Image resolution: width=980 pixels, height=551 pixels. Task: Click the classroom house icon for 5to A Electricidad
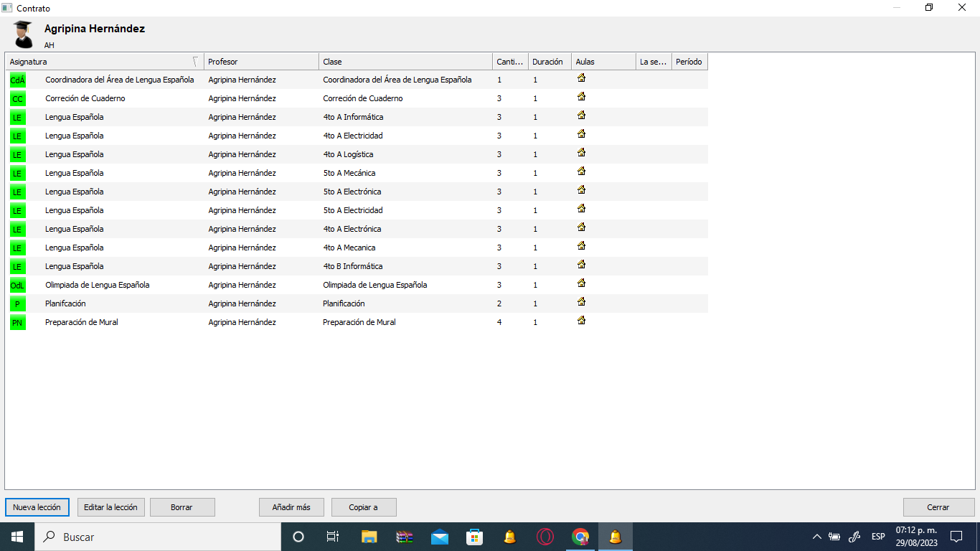point(582,208)
